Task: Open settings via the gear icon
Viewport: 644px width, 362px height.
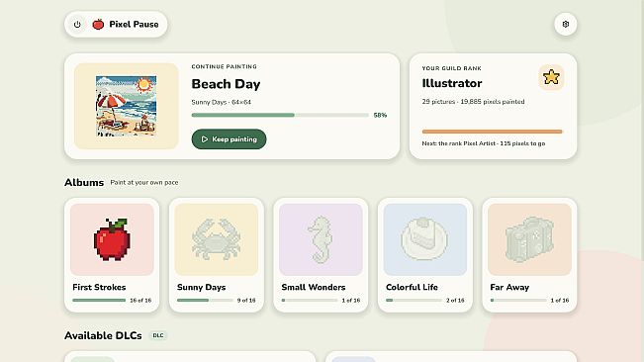Action: pos(565,24)
